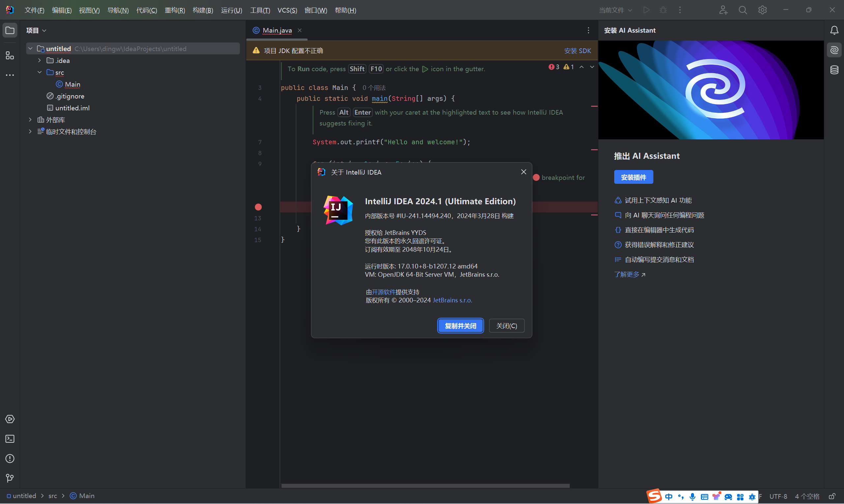Toggle the Project tool window folder icon
The width and height of the screenshot is (844, 504).
(10, 31)
